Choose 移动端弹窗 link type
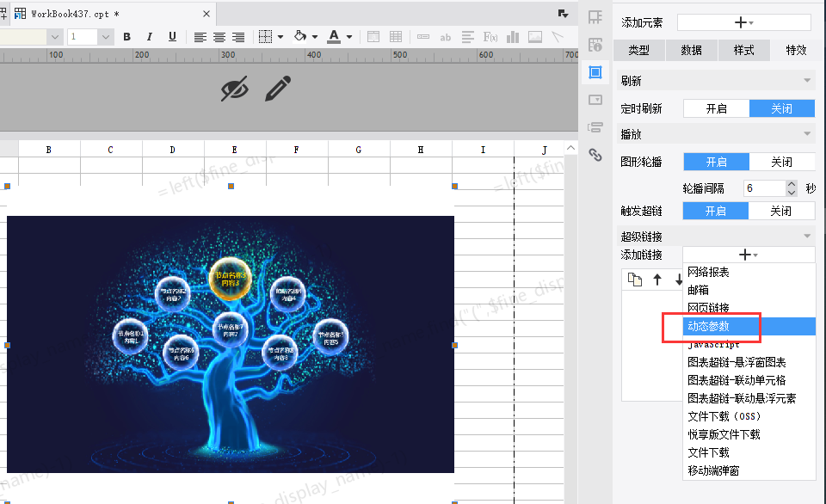 tap(749, 470)
